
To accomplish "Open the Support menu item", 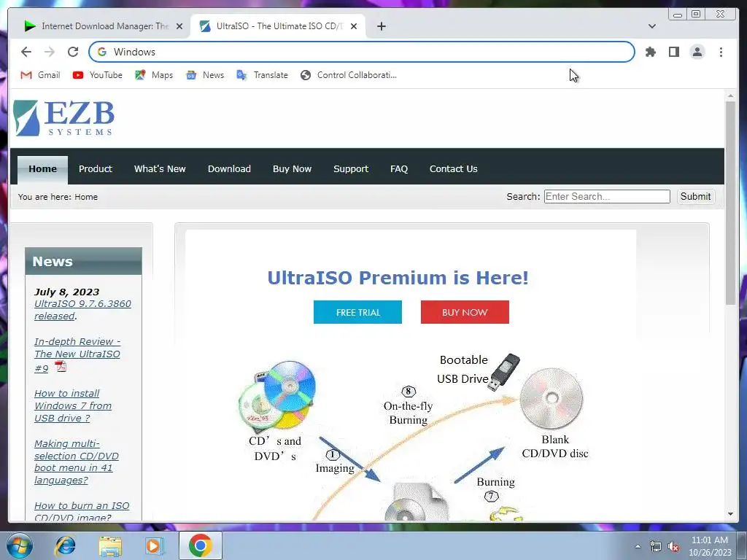I will [351, 169].
